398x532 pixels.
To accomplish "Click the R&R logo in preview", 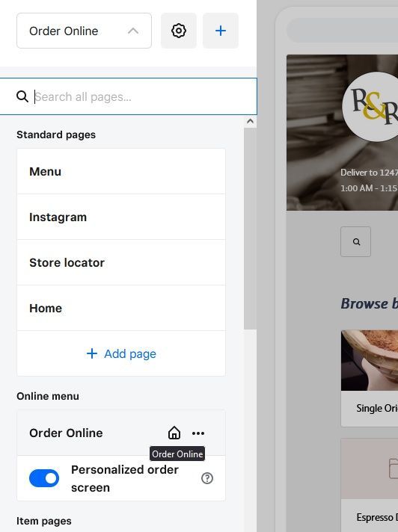I will click(372, 107).
